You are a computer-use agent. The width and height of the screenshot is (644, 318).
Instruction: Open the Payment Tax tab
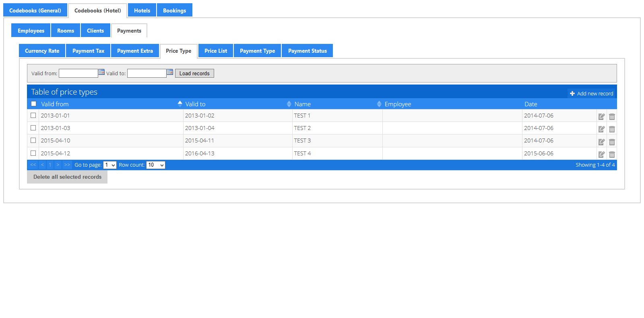[x=89, y=51]
